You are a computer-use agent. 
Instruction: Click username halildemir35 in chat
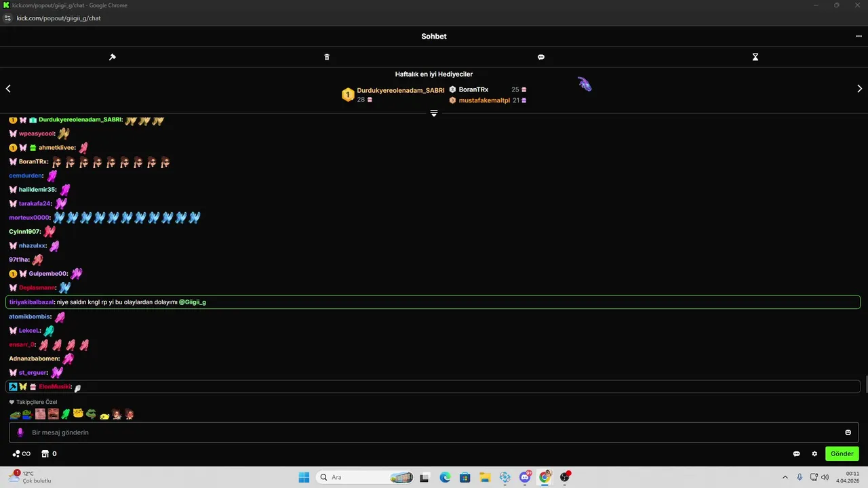37,190
